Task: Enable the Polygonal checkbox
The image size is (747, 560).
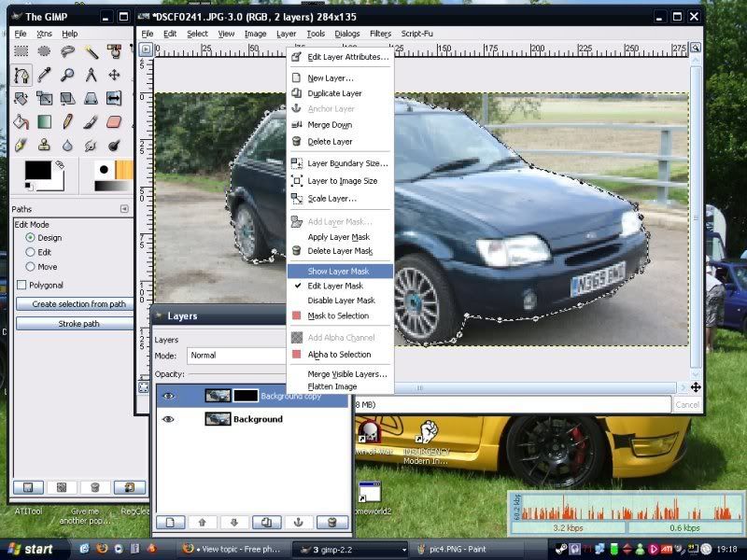Action: (x=21, y=285)
